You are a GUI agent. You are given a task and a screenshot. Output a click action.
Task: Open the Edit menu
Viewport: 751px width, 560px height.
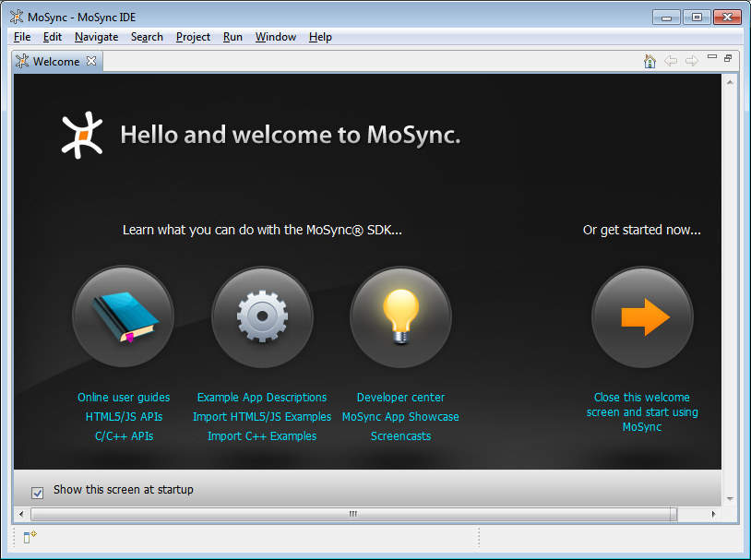[53, 37]
